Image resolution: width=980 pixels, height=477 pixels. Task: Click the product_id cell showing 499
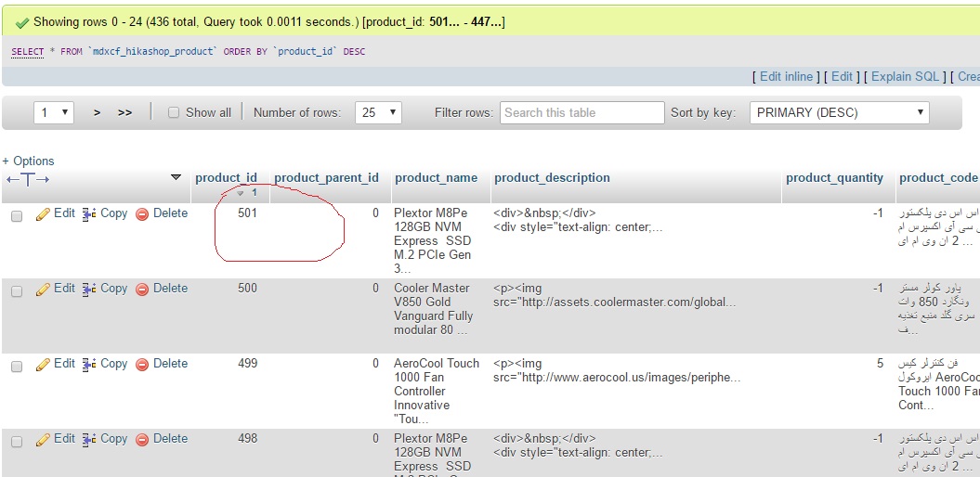[x=247, y=364]
